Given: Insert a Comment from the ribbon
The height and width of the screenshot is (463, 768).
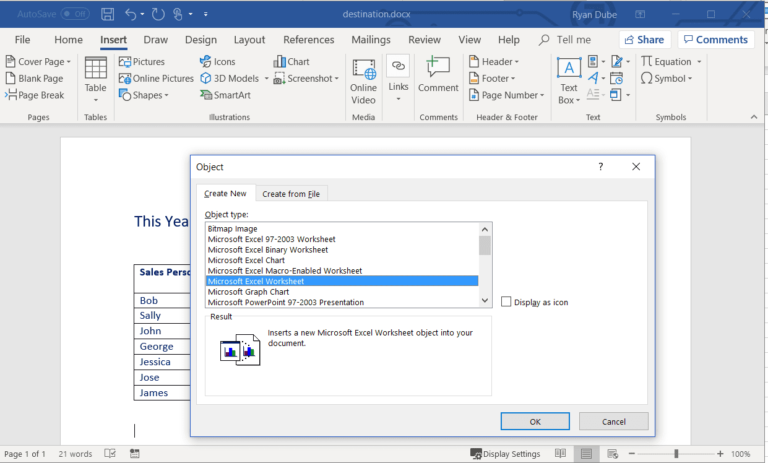Looking at the screenshot, I should tap(437, 68).
